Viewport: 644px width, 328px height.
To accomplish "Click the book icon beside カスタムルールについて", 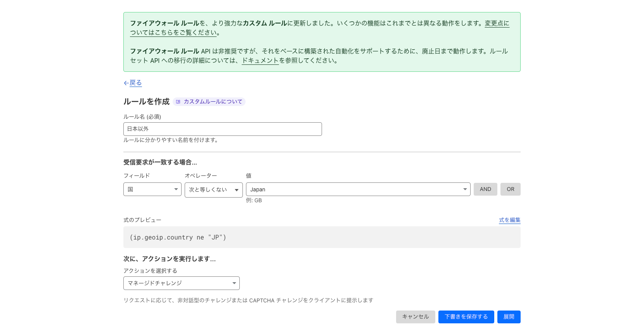I will point(178,102).
